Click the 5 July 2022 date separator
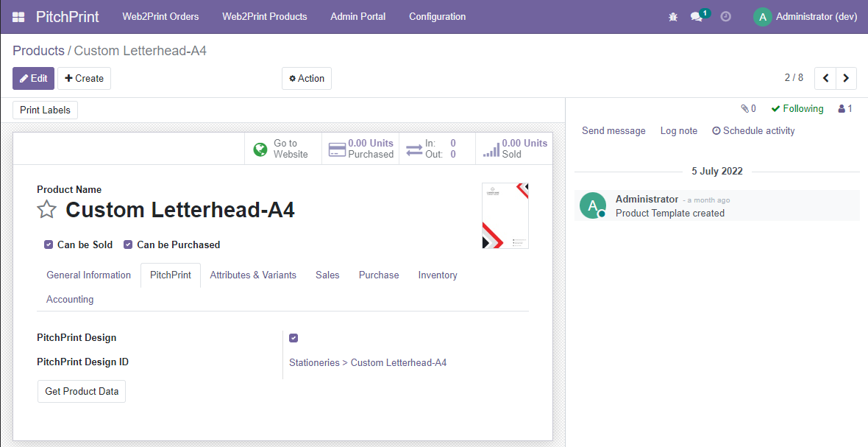Viewport: 868px width, 447px height. click(717, 171)
